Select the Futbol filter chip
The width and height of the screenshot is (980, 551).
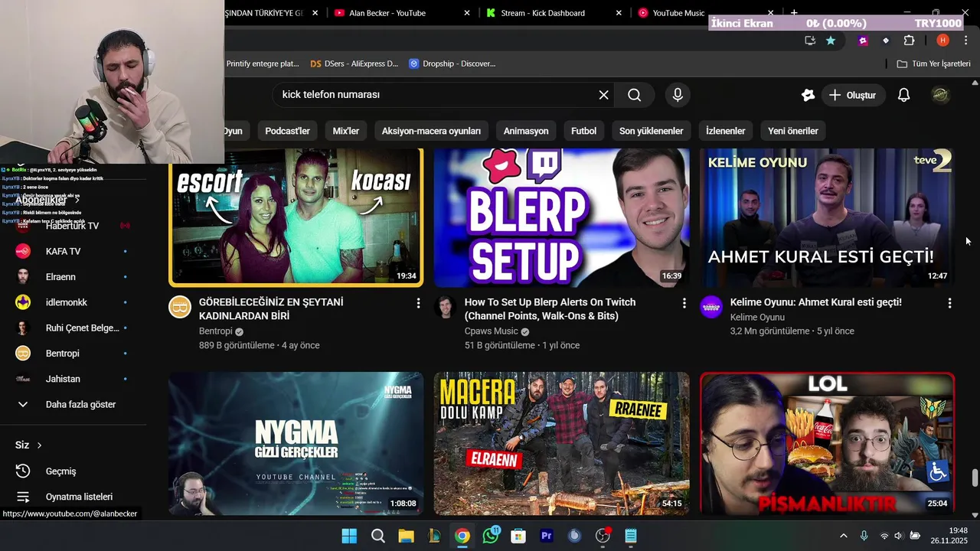coord(583,131)
